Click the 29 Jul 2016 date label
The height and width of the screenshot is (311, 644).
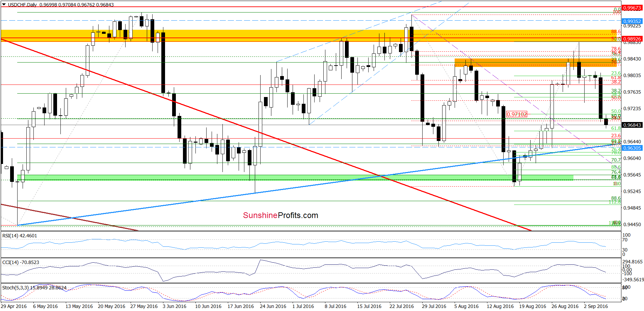click(x=434, y=306)
